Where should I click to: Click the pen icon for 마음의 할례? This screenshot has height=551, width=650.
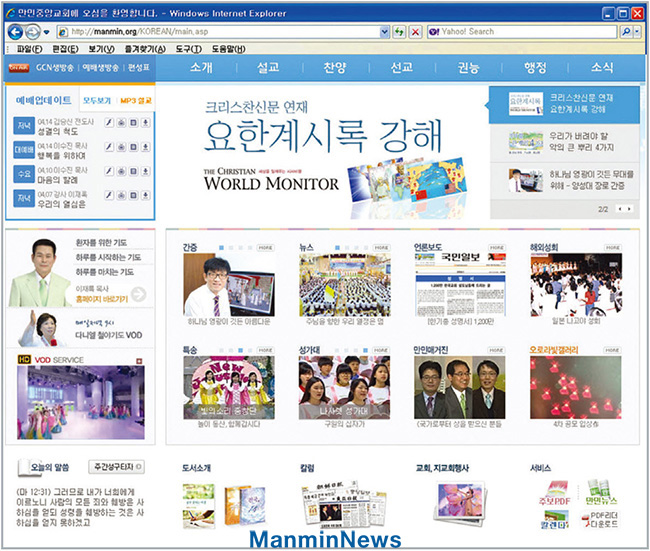(x=109, y=171)
